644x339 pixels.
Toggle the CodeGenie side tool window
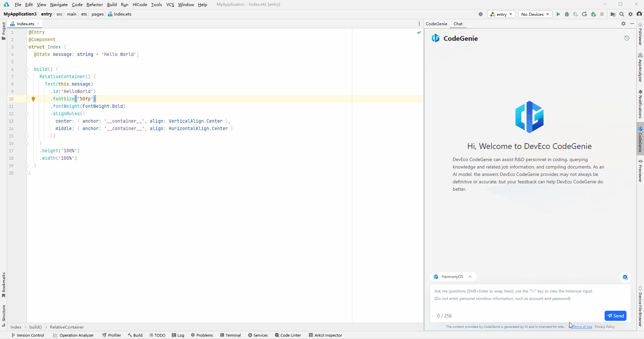pos(640,139)
